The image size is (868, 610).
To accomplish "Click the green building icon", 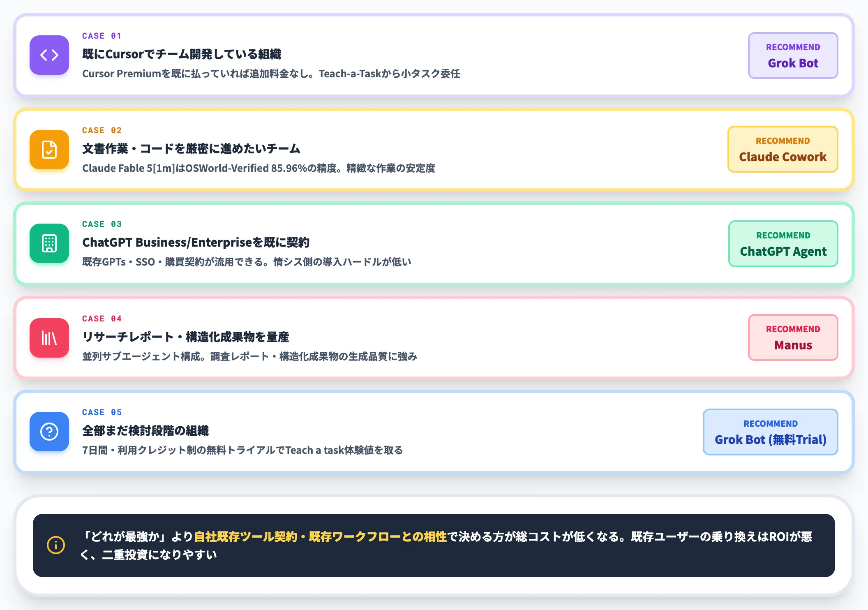I will 49,243.
